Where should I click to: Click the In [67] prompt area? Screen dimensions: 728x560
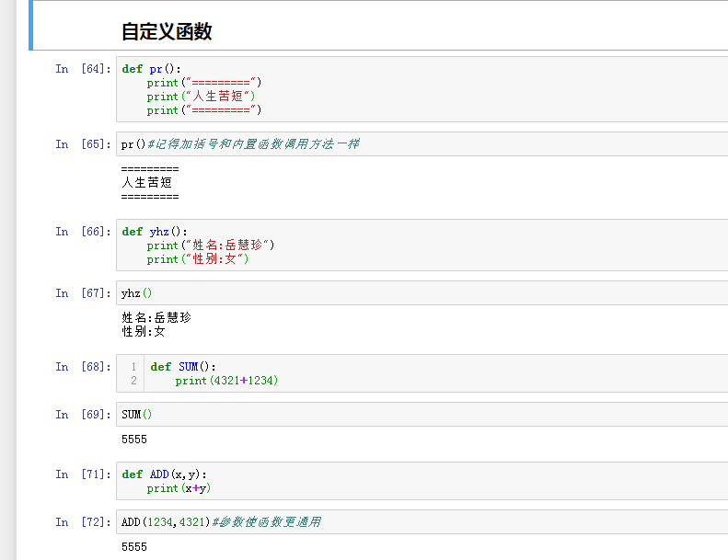click(83, 293)
